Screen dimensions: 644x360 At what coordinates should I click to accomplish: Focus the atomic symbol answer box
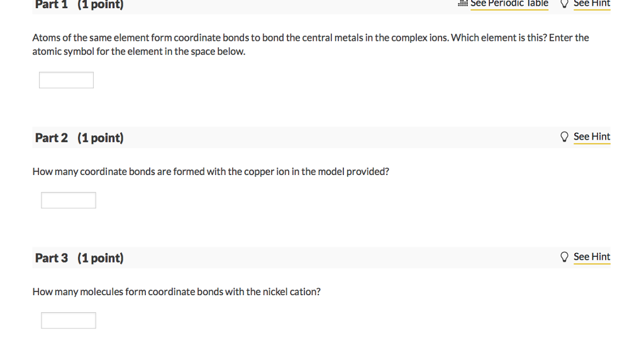click(66, 80)
